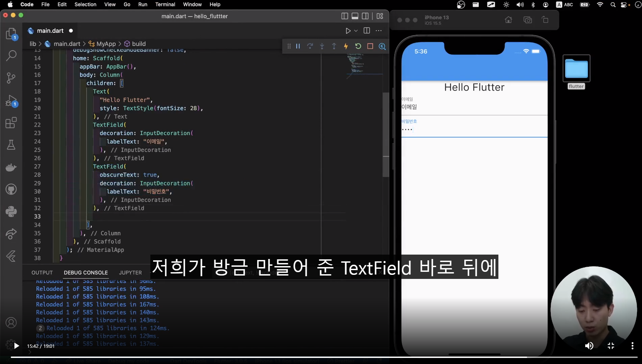Open macOS Wi-Fi menu
This screenshot has width=642, height=364.
click(x=600, y=4)
